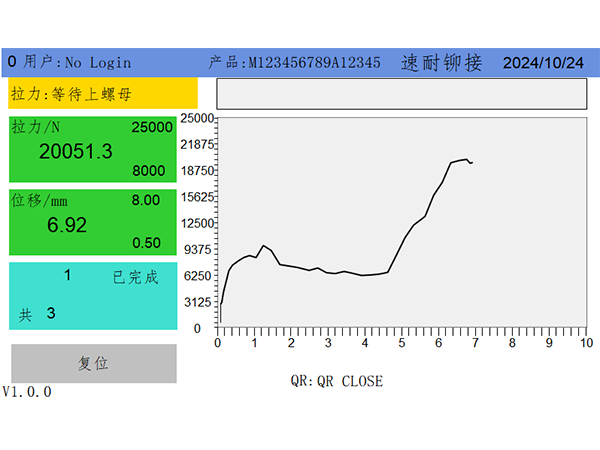Tap the force upper limit 25000
The height and width of the screenshot is (450, 600).
[x=152, y=128]
